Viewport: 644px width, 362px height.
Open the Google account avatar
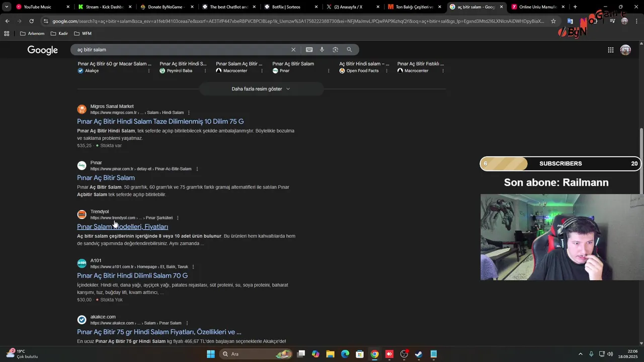tap(625, 50)
